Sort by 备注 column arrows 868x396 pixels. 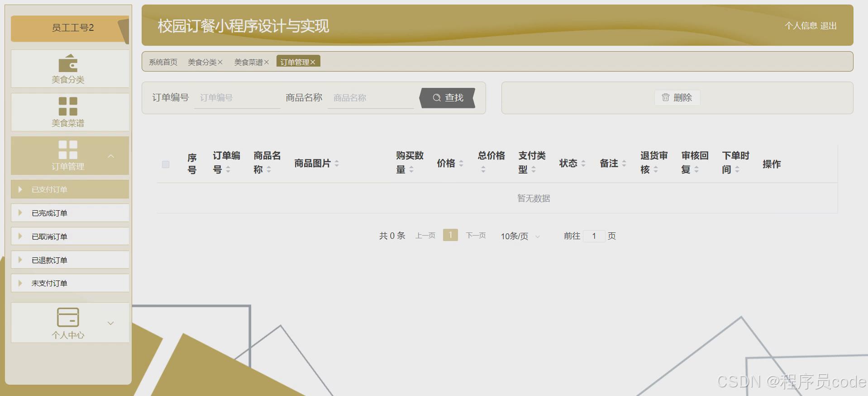click(x=624, y=164)
